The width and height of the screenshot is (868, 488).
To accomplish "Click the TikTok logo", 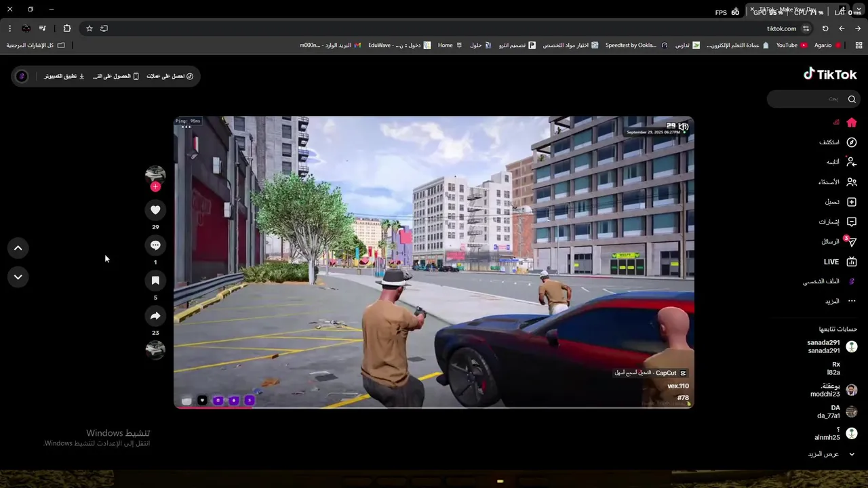I will [830, 75].
